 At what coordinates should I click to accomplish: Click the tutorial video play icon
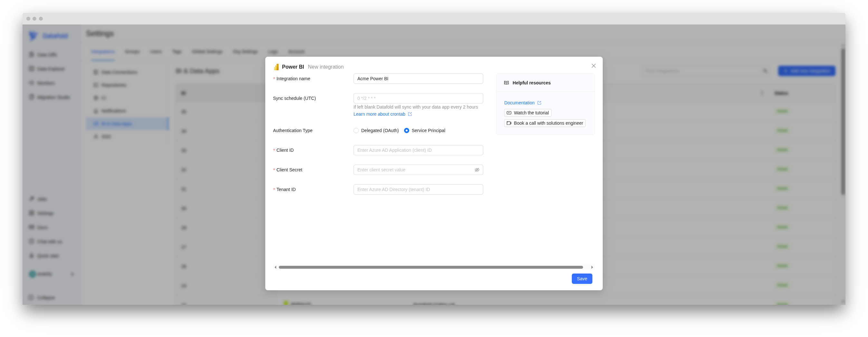click(x=509, y=113)
